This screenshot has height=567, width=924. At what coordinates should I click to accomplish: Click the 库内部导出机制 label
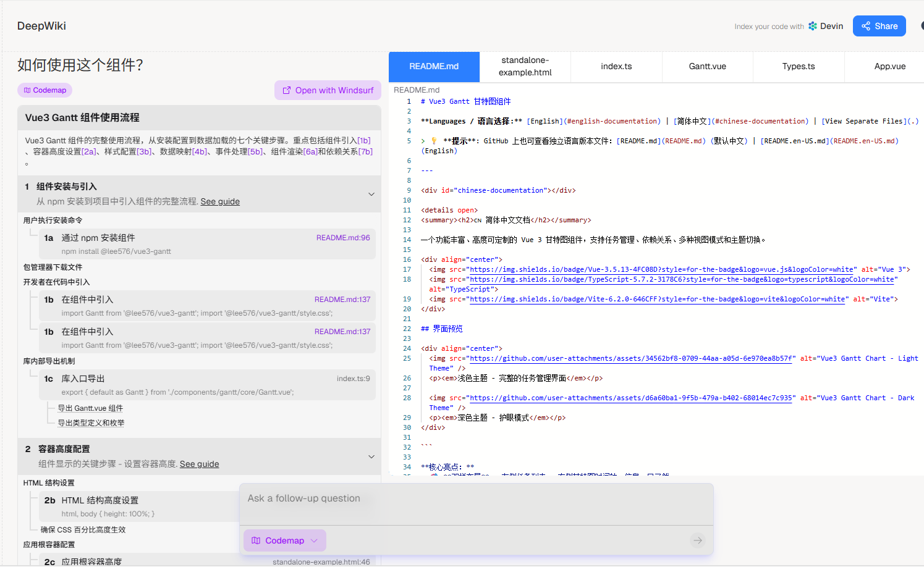49,361
